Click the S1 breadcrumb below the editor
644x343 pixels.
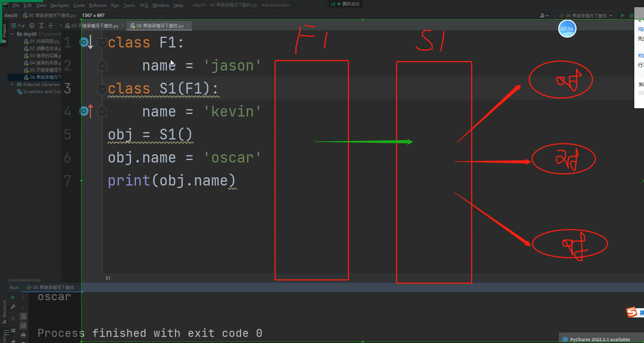click(x=108, y=278)
